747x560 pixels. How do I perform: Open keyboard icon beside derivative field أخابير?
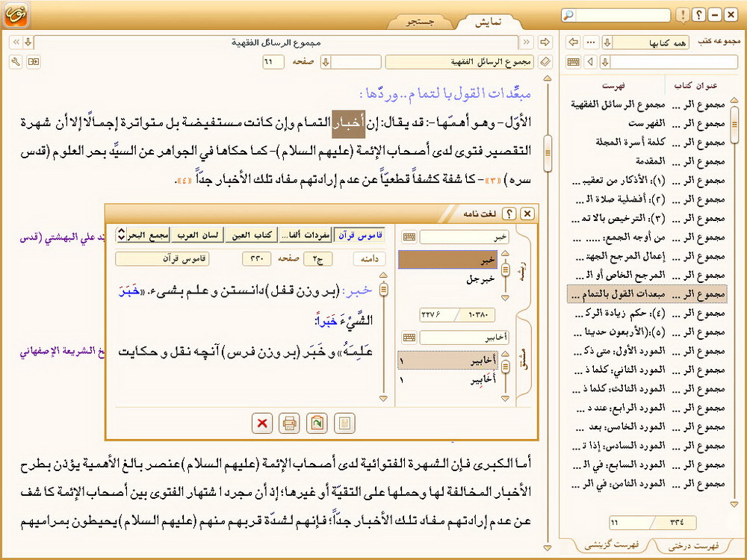pos(409,337)
